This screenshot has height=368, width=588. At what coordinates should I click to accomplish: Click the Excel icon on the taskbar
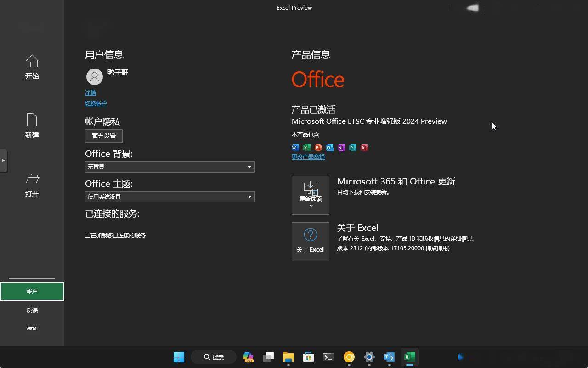click(x=410, y=357)
